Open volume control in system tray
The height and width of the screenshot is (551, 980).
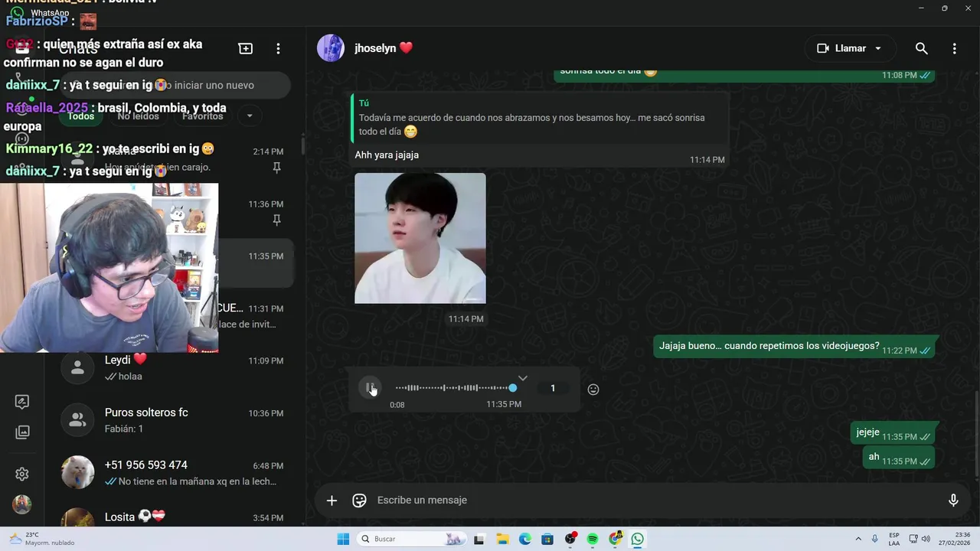926,539
